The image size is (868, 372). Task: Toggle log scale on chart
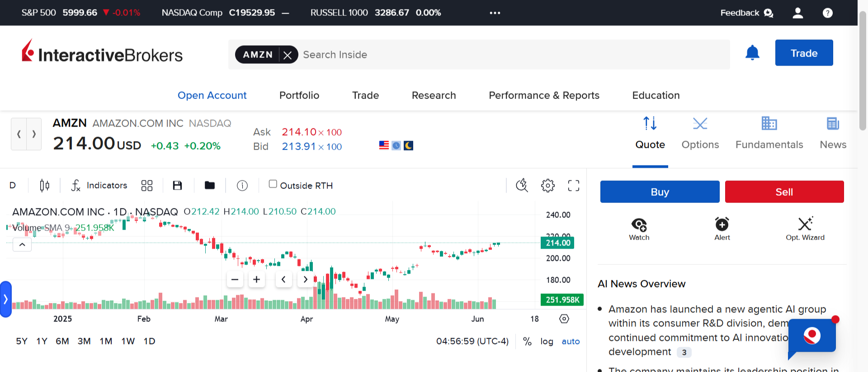[x=547, y=341]
